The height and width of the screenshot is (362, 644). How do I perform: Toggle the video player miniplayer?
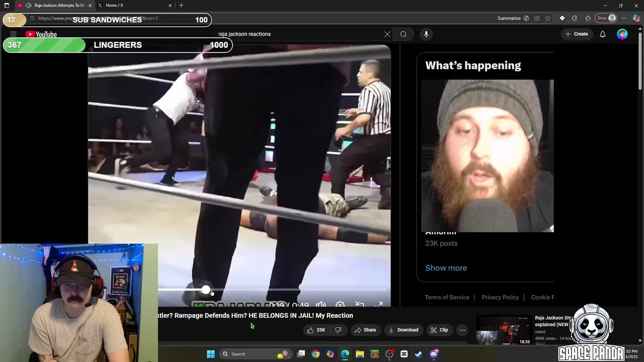(x=359, y=305)
